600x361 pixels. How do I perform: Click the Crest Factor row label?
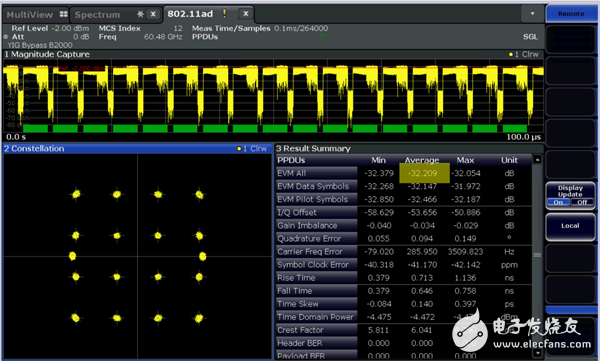point(316,330)
